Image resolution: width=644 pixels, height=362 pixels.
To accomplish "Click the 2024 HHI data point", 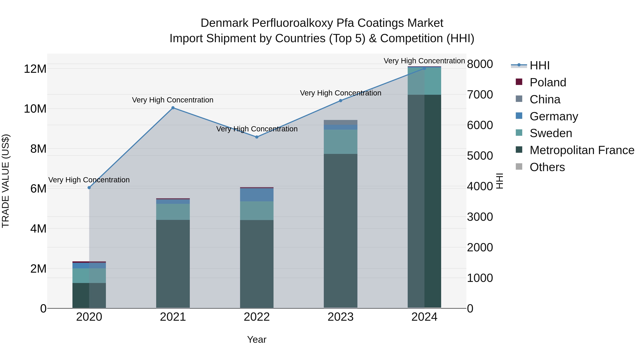I will [x=424, y=68].
